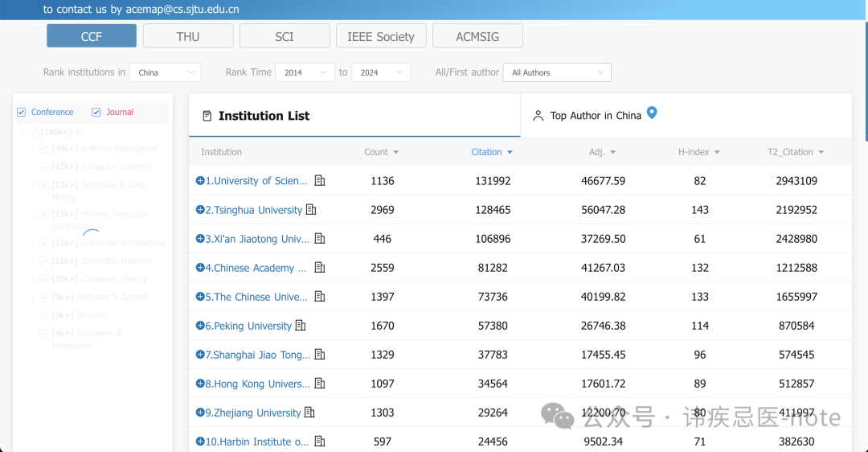This screenshot has height=452, width=868.
Task: Select the CCF tab
Action: pos(92,36)
